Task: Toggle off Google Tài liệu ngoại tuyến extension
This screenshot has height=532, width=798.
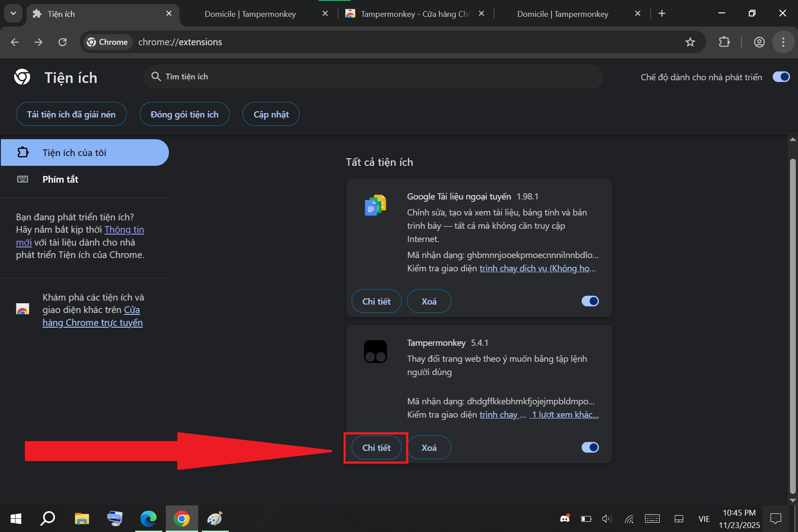Action: 590,301
